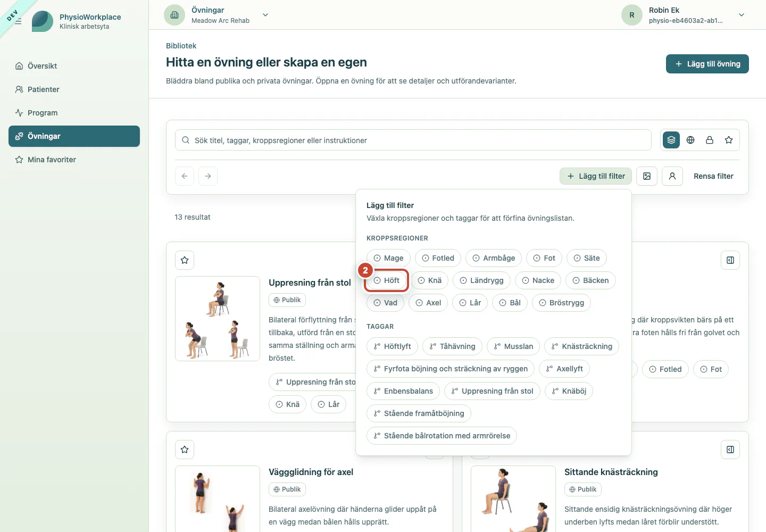This screenshot has width=766, height=532.
Task: Open Mina favoriter in sidebar
Action: tap(74, 160)
